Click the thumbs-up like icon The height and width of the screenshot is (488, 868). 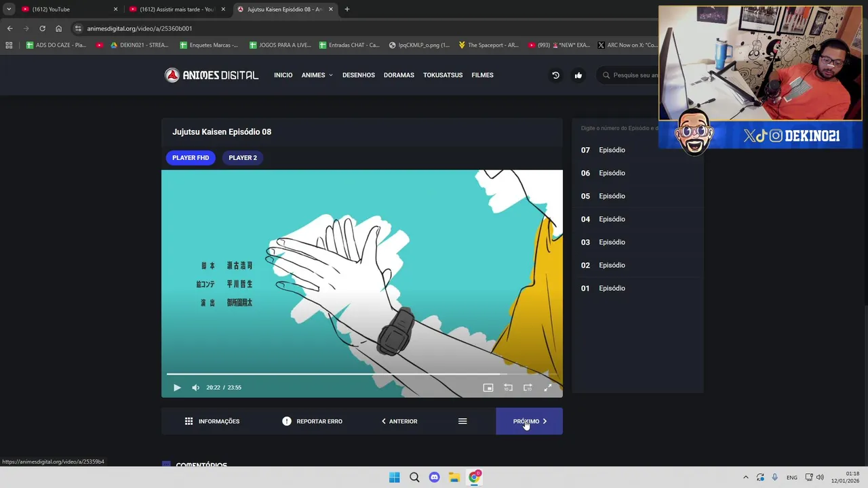click(578, 75)
